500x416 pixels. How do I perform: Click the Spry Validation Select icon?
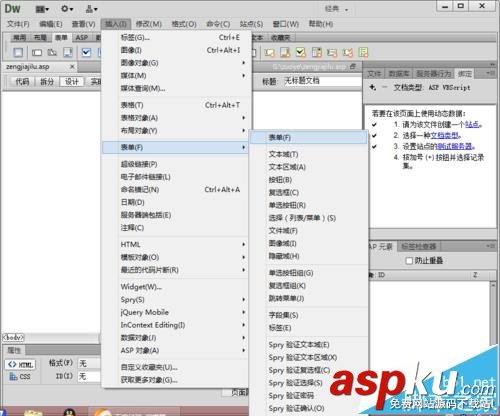point(317,52)
